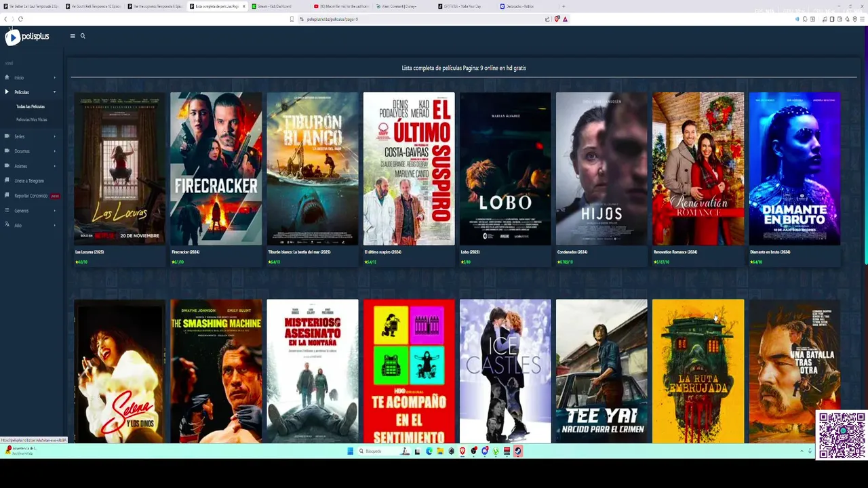Close the current Lista completa tab

coord(243,6)
